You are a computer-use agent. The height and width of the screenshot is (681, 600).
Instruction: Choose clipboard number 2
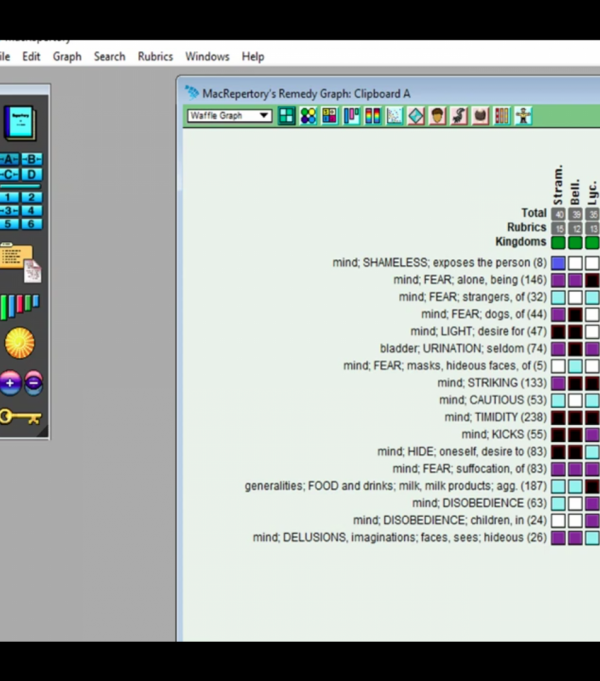click(32, 198)
